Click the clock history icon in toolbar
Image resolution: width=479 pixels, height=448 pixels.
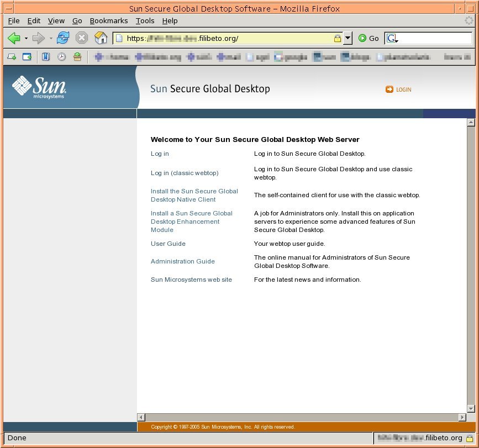(x=62, y=56)
